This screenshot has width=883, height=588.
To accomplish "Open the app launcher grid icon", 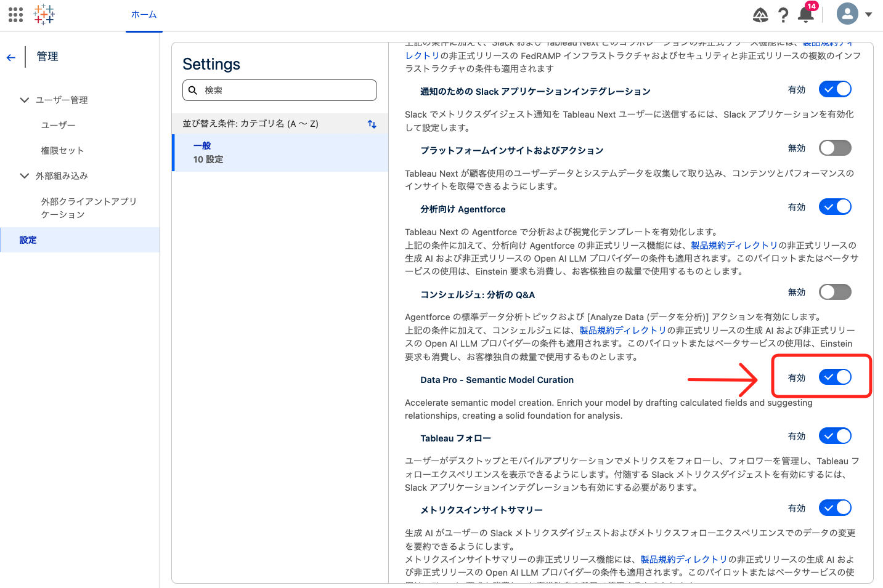I will coord(16,14).
